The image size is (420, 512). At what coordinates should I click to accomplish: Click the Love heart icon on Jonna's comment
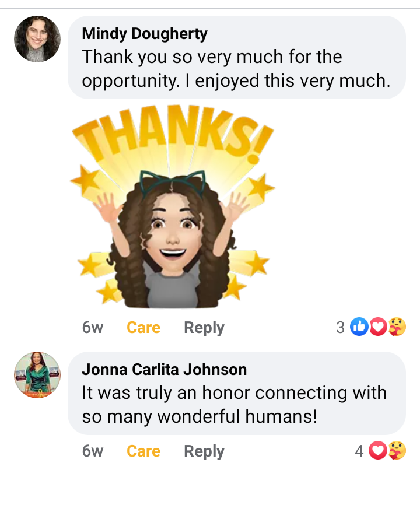[378, 450]
